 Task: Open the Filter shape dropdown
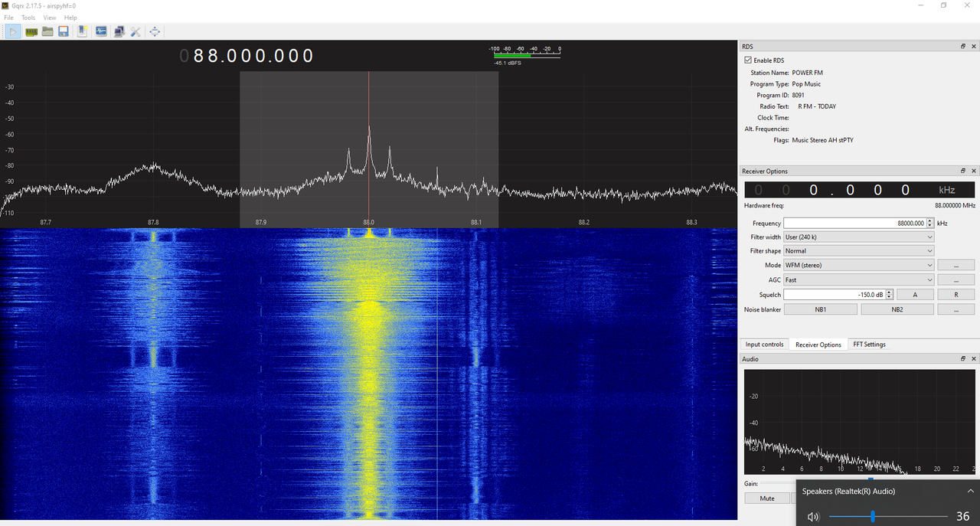coord(858,251)
